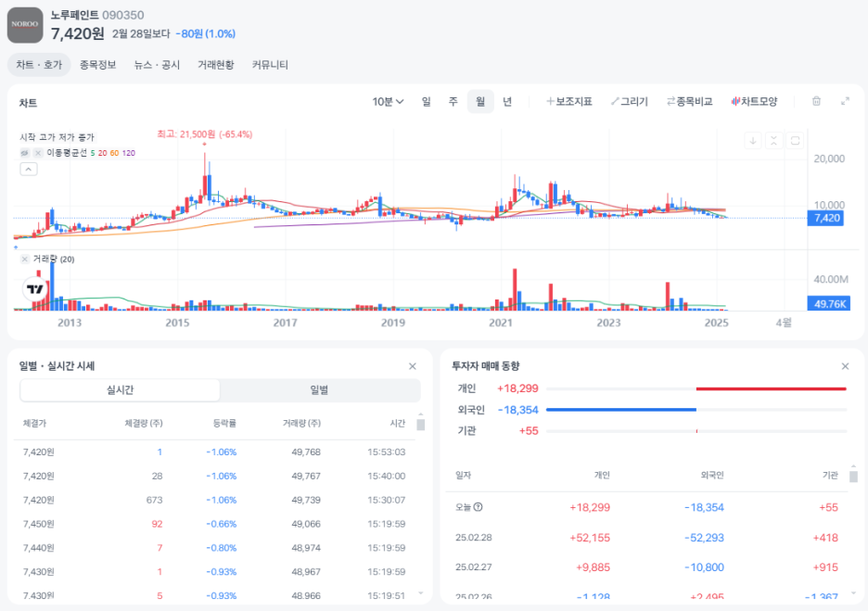The height and width of the screenshot is (611, 868).
Task: Click the +915 institution value
Action: click(825, 567)
